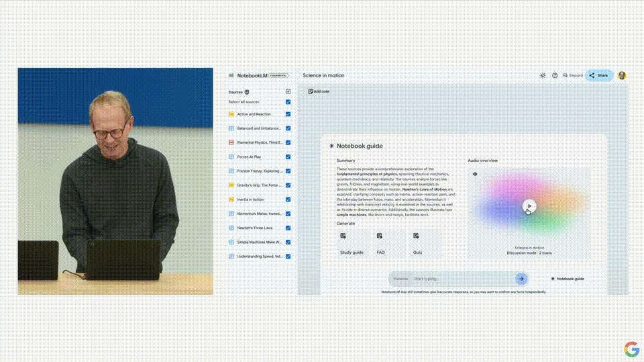Click the Share button

(599, 76)
